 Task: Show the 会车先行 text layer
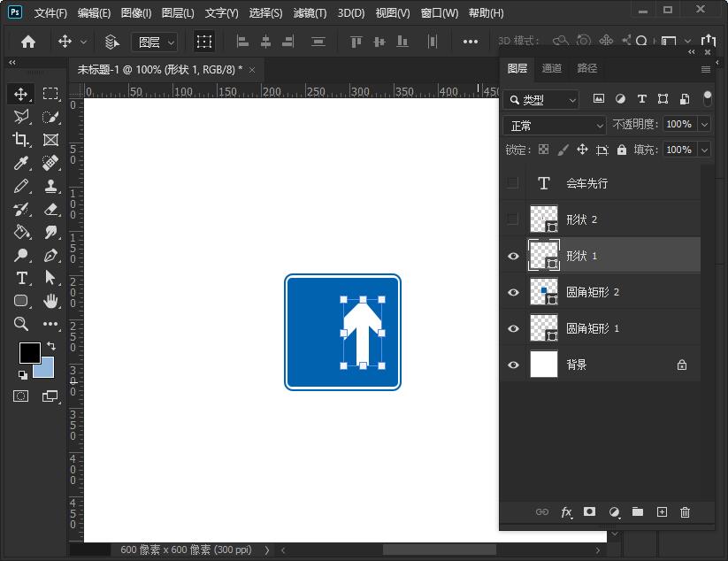click(512, 183)
